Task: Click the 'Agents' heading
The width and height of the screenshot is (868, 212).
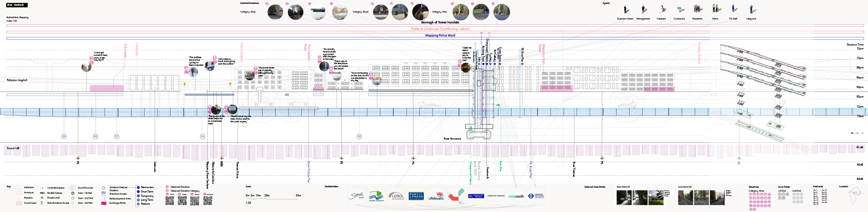Action: coord(606,3)
